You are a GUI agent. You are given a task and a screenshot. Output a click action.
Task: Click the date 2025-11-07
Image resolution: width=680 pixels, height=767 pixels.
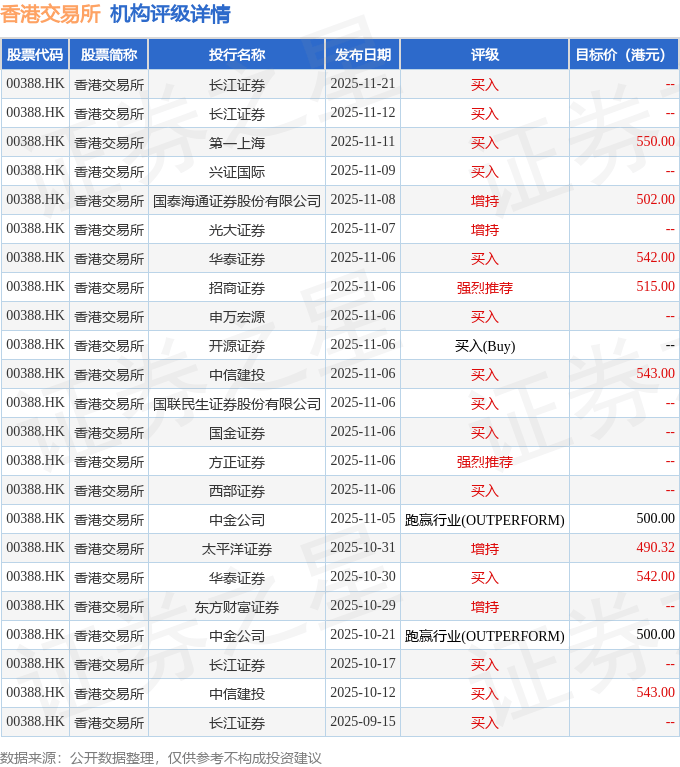363,228
